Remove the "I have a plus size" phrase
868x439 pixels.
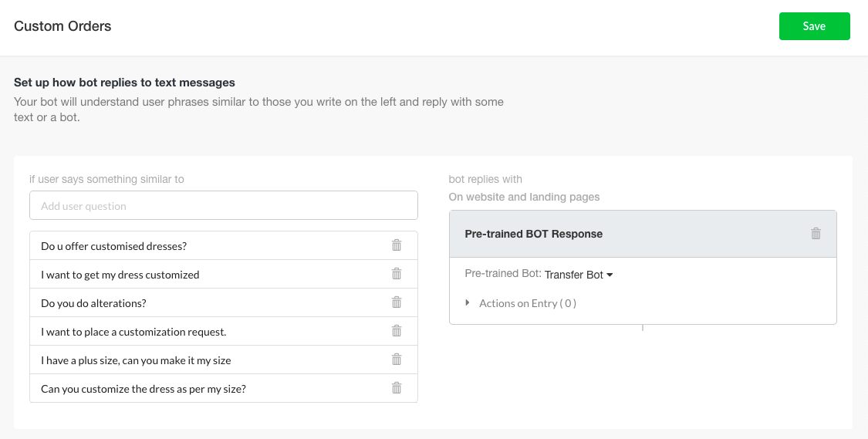pyautogui.click(x=397, y=360)
